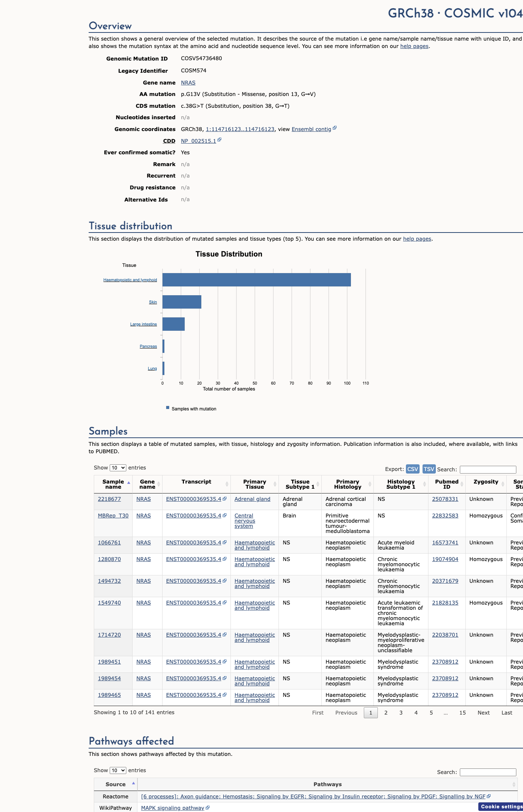Open Pubmed ID 21828135 link
This screenshot has width=523, height=812.
pyautogui.click(x=445, y=603)
